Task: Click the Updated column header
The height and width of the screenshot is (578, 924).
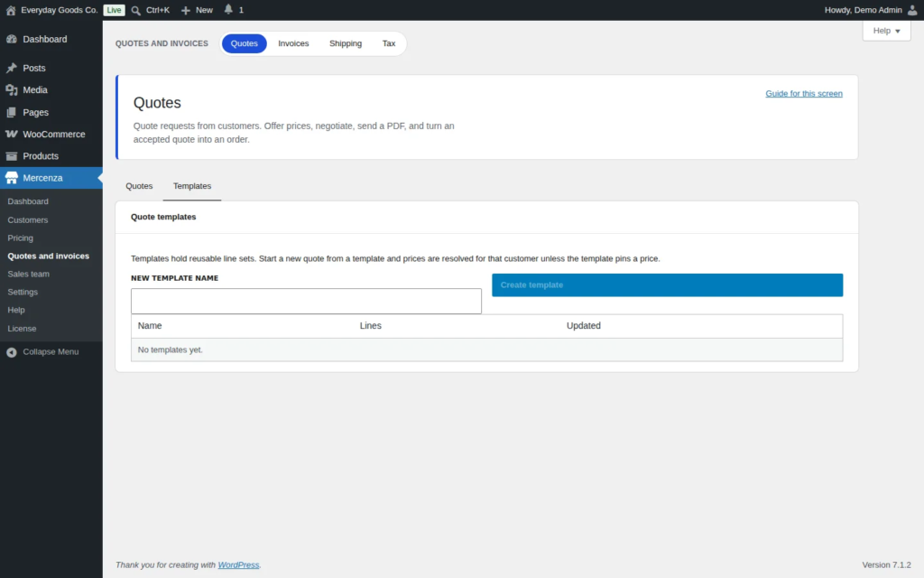Action: coord(584,325)
